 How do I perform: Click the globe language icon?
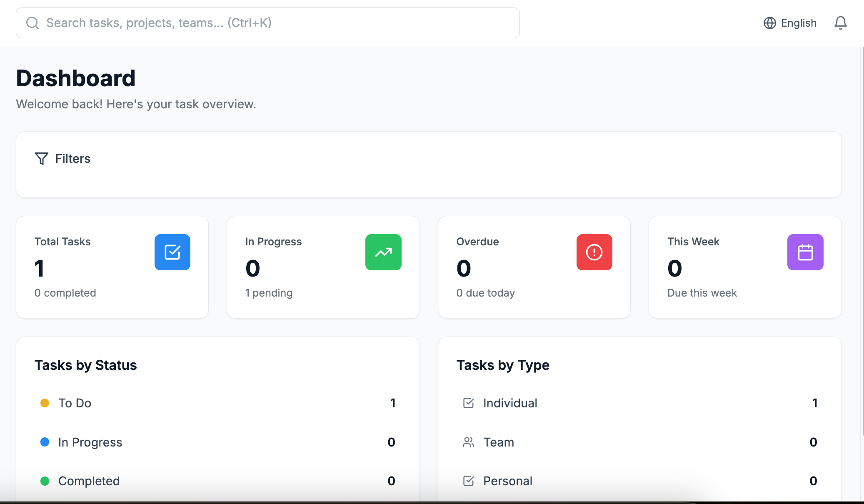[x=769, y=23]
